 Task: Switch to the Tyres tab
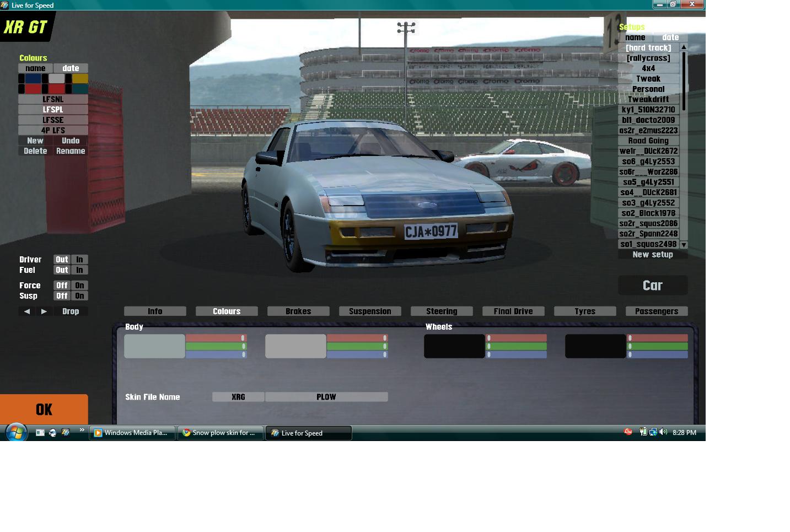[x=585, y=311]
